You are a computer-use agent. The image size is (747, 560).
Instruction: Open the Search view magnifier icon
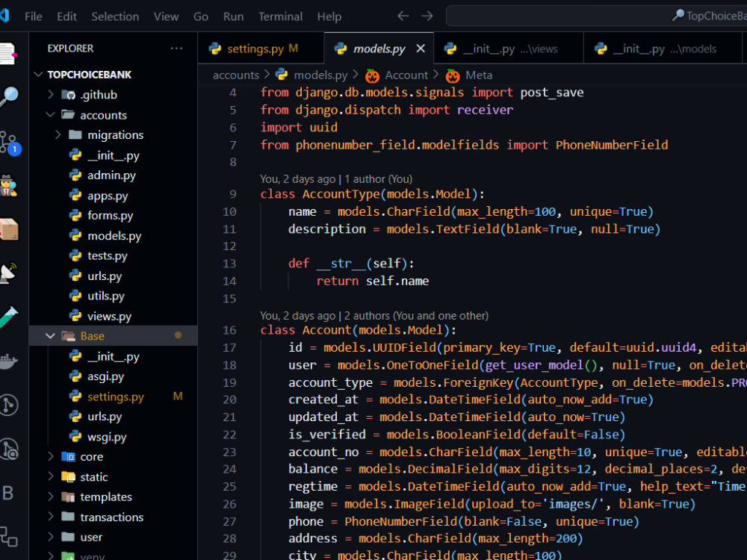click(8, 96)
